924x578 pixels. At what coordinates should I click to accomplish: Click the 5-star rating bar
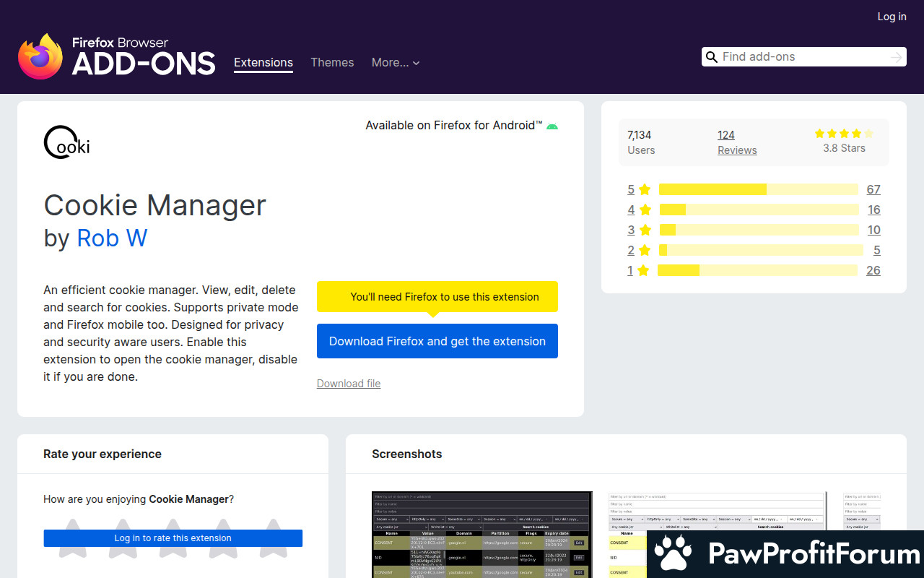click(758, 189)
